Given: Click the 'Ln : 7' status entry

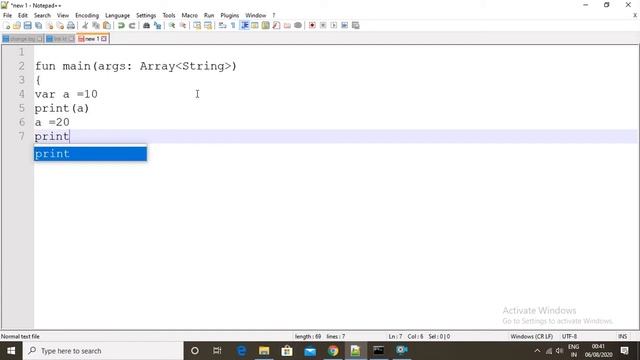Looking at the screenshot, I should tap(395, 337).
